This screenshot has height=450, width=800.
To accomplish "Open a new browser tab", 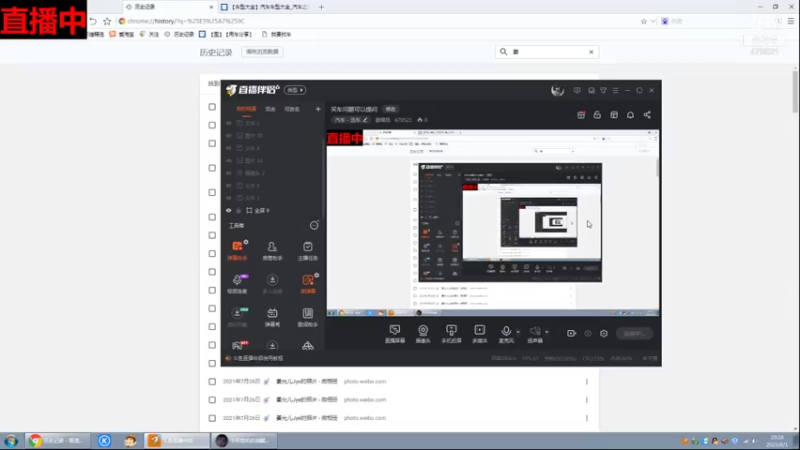I will (321, 7).
